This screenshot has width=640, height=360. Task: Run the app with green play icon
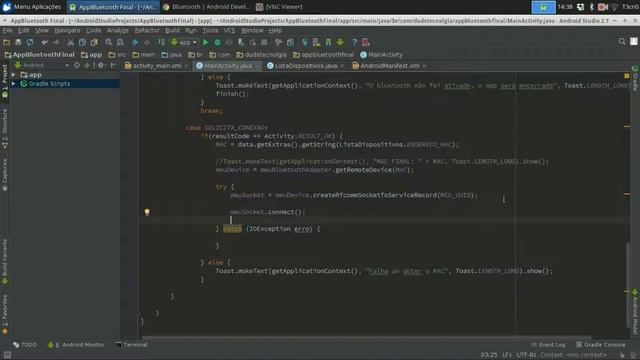coord(206,42)
